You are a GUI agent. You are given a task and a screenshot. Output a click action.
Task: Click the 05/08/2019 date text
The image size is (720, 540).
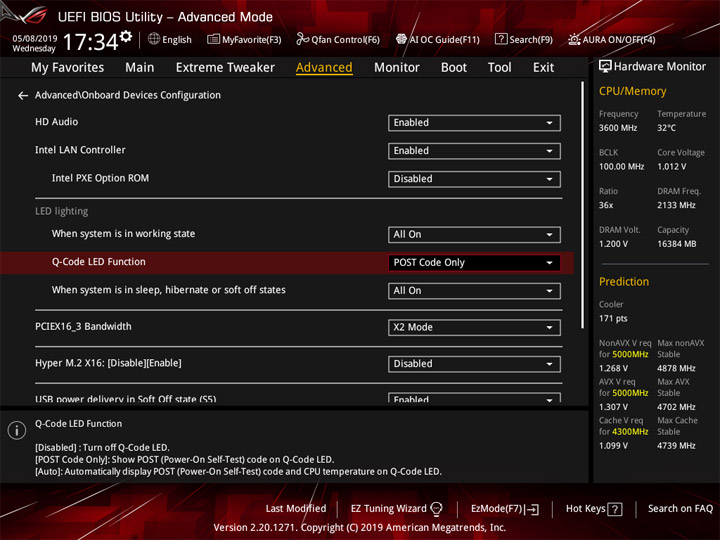click(34, 39)
